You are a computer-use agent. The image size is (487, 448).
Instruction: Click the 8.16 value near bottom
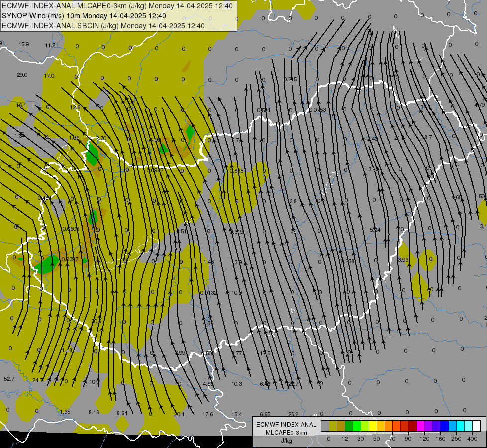pos(94,413)
